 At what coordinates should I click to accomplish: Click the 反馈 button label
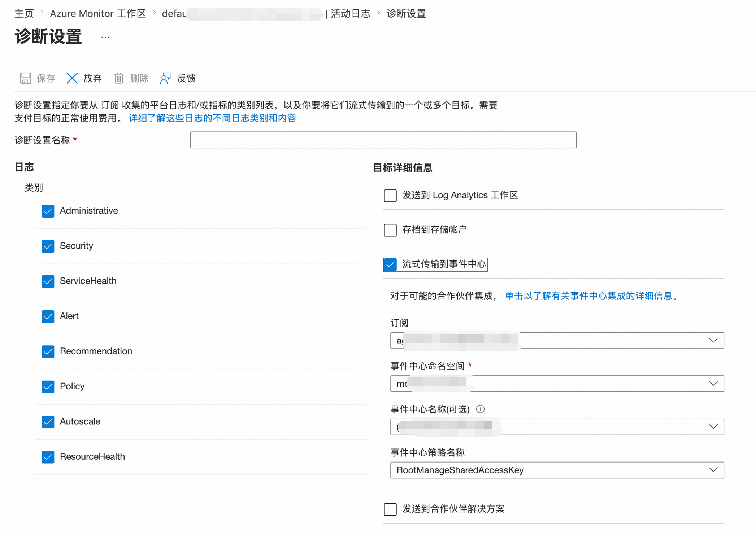pyautogui.click(x=186, y=78)
